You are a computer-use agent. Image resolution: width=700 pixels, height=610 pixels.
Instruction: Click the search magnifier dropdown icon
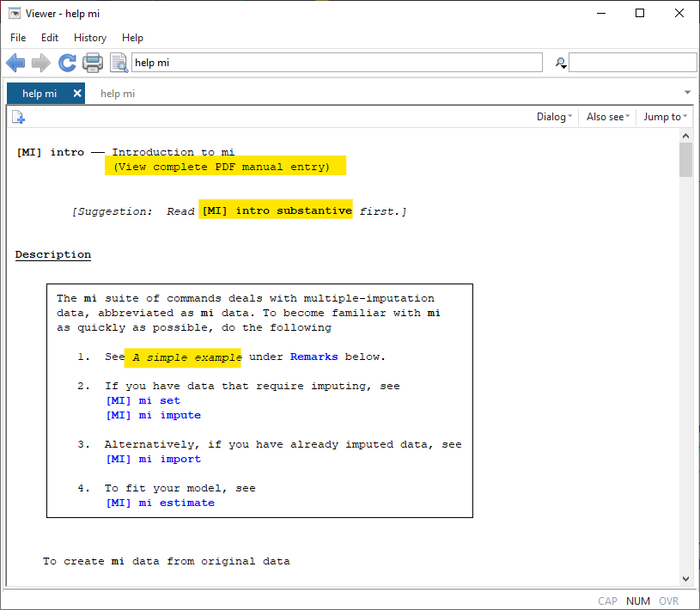(x=561, y=63)
